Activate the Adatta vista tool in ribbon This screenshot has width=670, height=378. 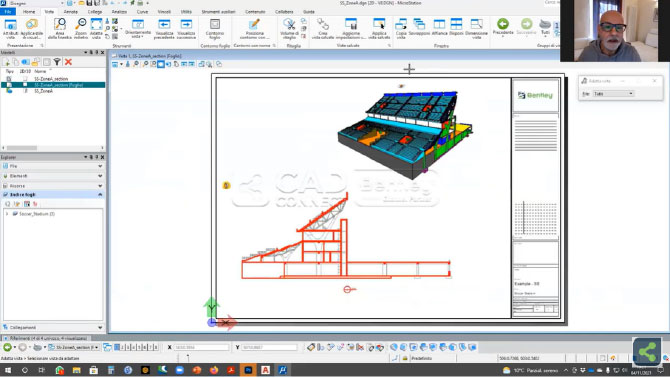click(x=96, y=29)
